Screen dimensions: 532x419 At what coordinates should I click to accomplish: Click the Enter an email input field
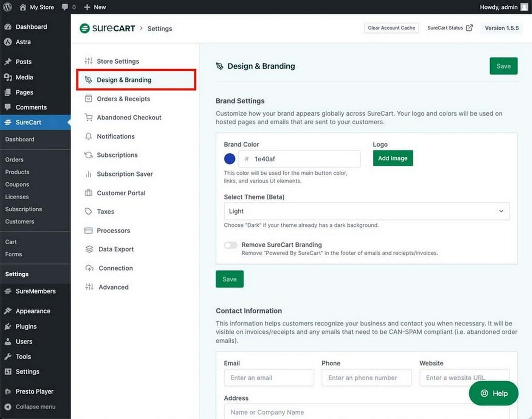pos(269,378)
